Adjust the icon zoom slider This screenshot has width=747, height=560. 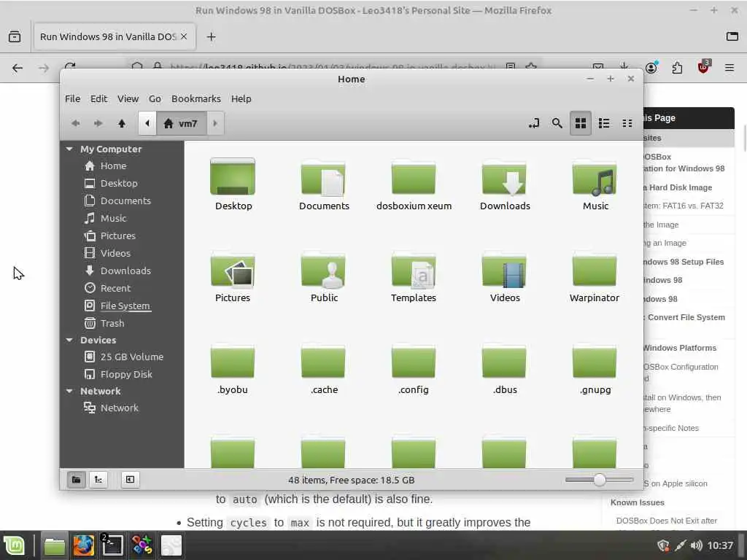click(600, 480)
